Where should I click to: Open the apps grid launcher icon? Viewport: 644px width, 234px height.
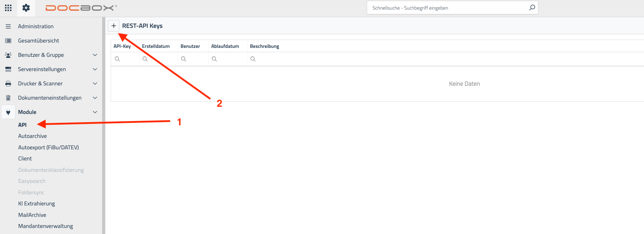tap(8, 8)
